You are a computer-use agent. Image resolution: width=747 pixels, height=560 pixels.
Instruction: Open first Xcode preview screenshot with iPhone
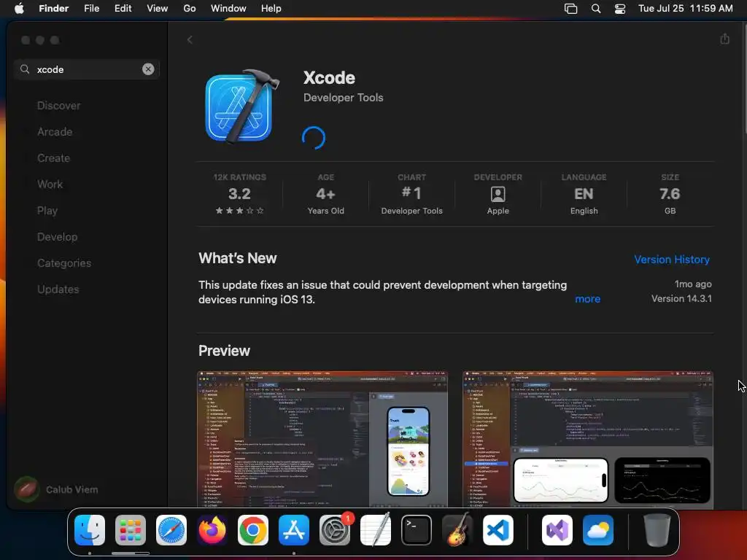(322, 439)
